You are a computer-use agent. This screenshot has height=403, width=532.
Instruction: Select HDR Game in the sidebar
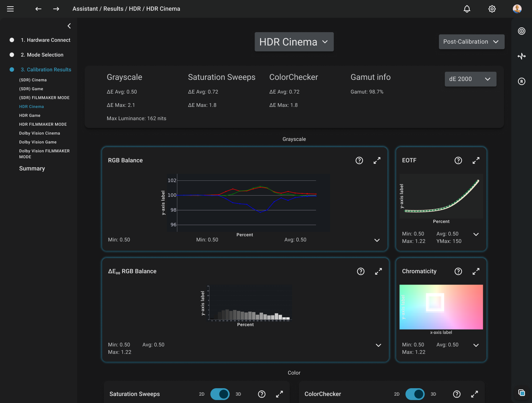coord(30,115)
